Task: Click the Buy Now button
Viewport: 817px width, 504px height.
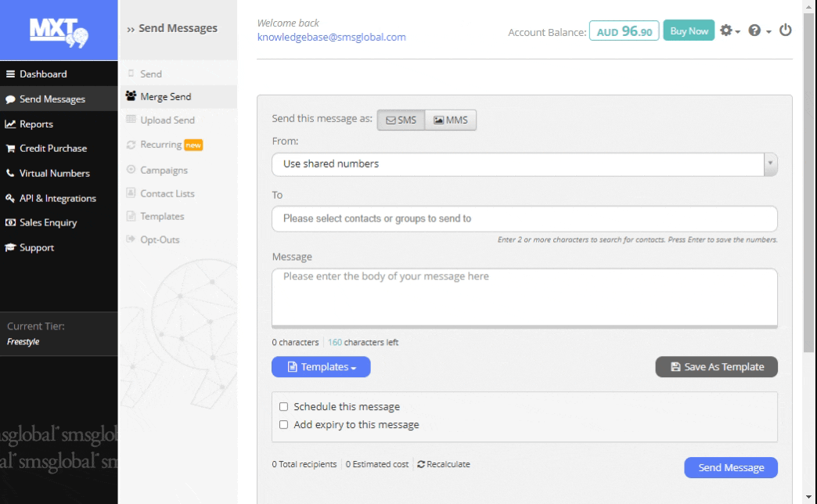Action: pyautogui.click(x=689, y=31)
